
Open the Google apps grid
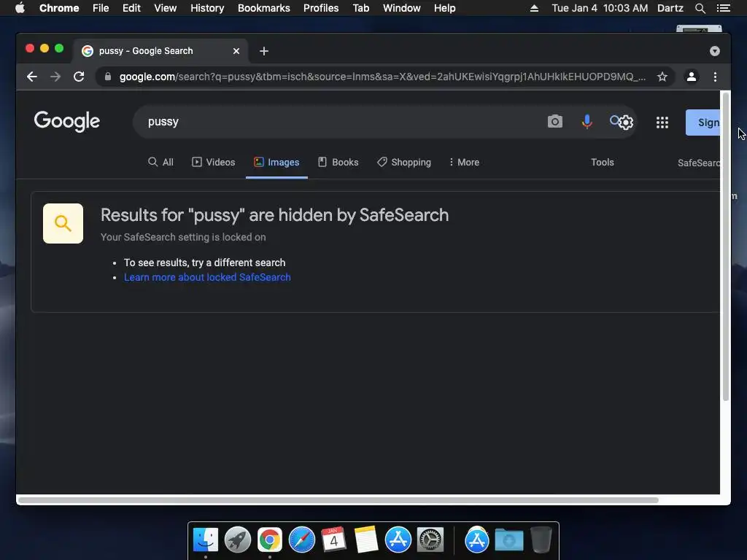pos(662,122)
